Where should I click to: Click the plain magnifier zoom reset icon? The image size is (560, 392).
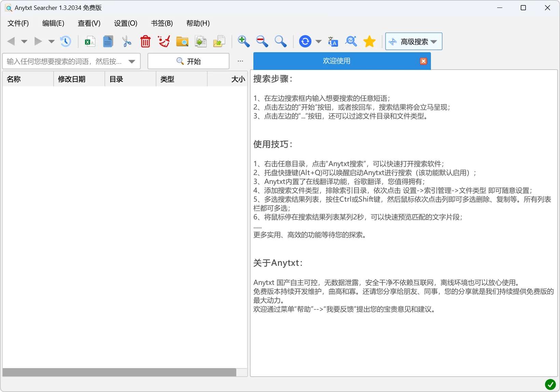coord(281,42)
